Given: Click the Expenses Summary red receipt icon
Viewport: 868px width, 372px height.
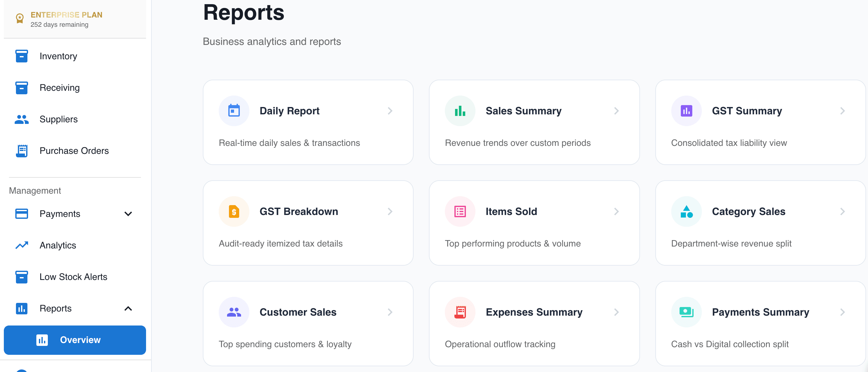Looking at the screenshot, I should 460,312.
